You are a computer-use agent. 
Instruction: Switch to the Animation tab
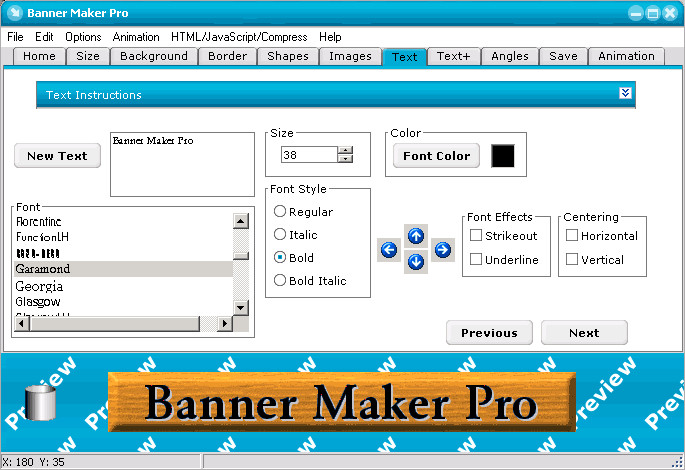(626, 56)
